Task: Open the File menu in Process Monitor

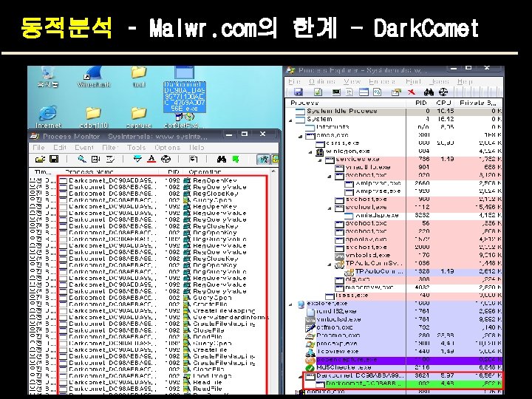Action: click(x=38, y=148)
